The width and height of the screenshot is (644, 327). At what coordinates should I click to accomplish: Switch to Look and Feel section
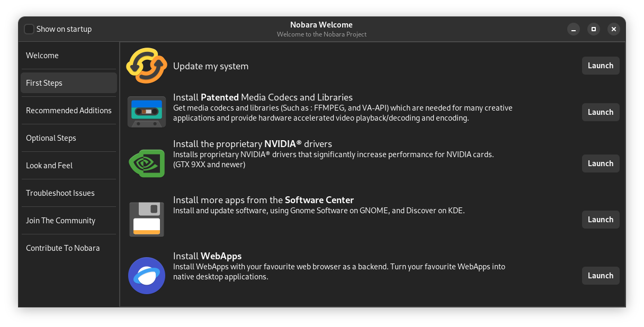pyautogui.click(x=69, y=166)
